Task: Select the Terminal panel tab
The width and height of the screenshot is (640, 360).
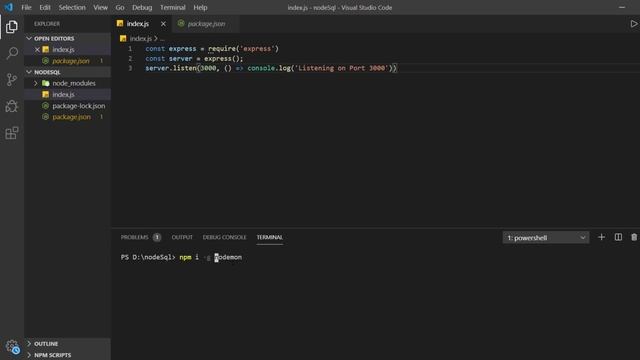Action: (x=269, y=237)
